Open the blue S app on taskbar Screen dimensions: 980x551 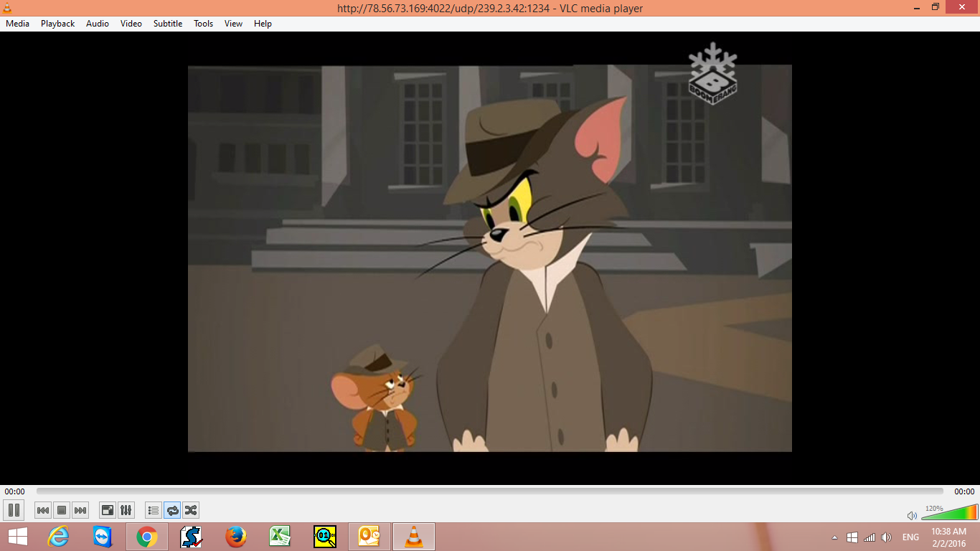(x=191, y=537)
